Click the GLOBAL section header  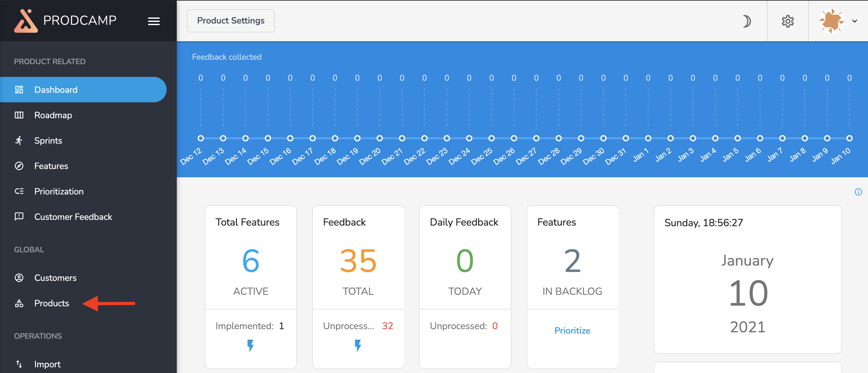(x=29, y=249)
